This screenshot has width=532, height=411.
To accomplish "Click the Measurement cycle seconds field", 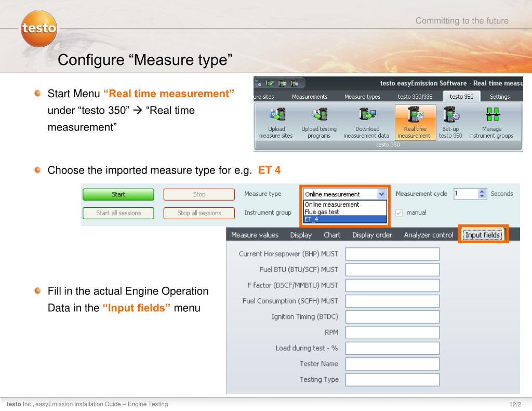I will [466, 194].
